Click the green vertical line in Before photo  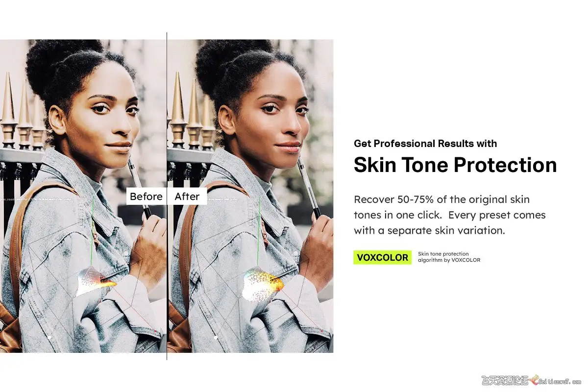tap(93, 230)
